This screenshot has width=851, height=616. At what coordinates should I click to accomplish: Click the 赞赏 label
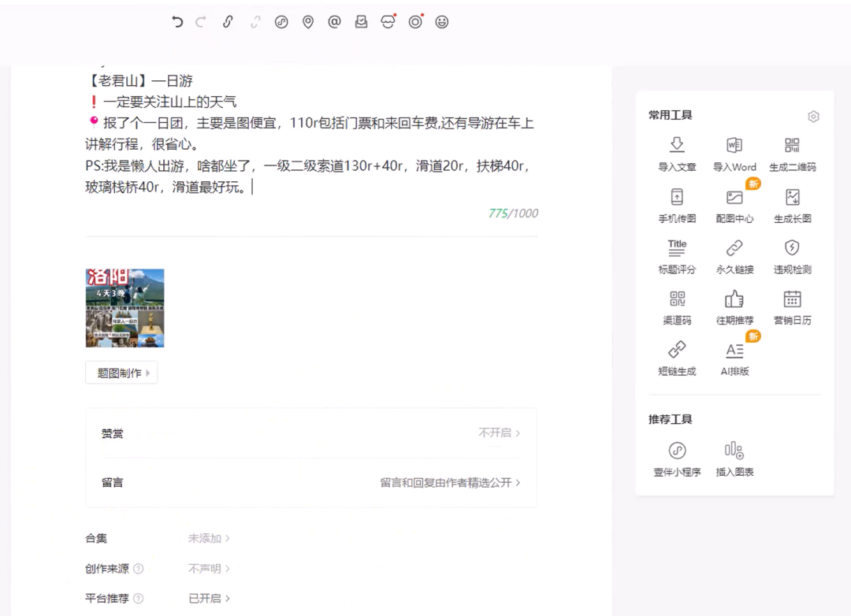tap(113, 434)
